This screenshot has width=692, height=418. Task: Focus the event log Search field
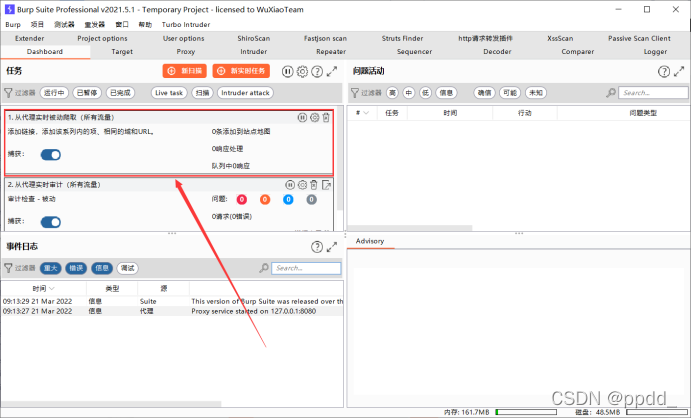[306, 268]
